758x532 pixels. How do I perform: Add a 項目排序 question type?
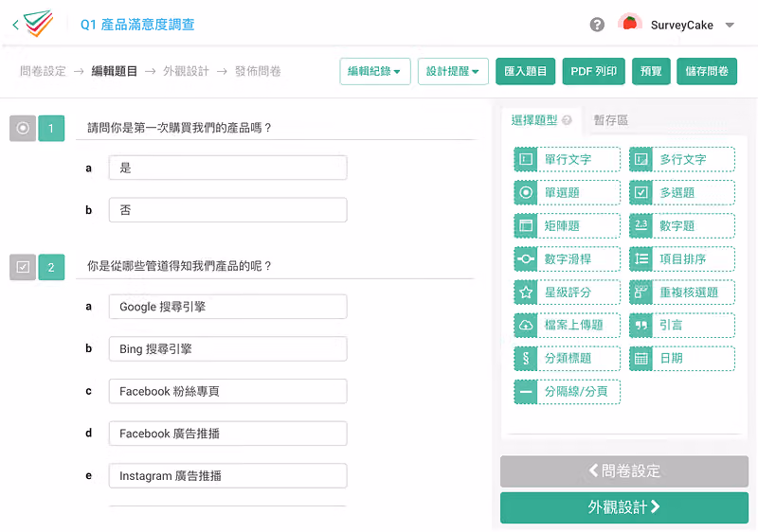[x=682, y=258]
